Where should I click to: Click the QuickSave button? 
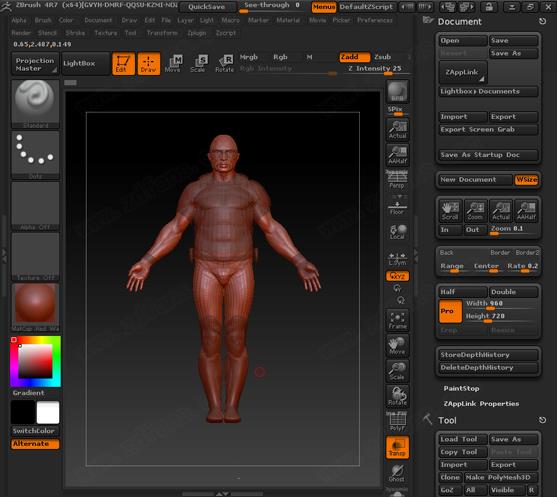(x=207, y=7)
